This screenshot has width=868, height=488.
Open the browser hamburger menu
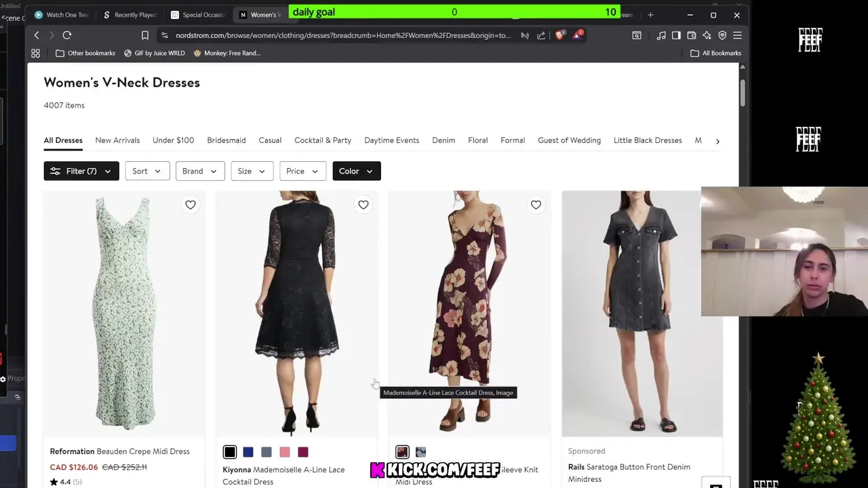point(737,35)
